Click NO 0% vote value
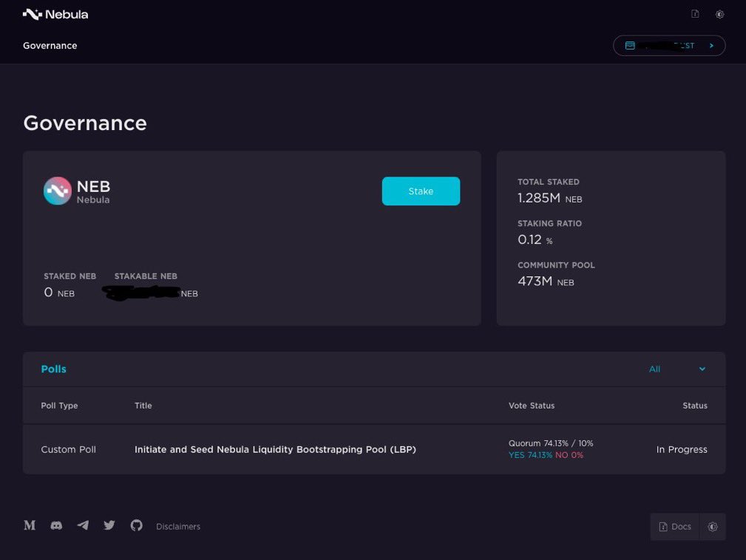Screen dimensions: 746x560 (569, 455)
